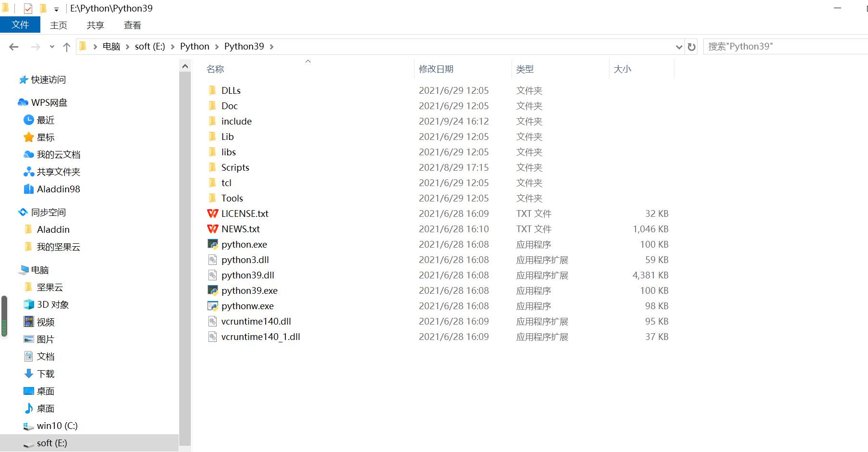Select the include folder icon
The width and height of the screenshot is (868, 452).
coord(212,121)
